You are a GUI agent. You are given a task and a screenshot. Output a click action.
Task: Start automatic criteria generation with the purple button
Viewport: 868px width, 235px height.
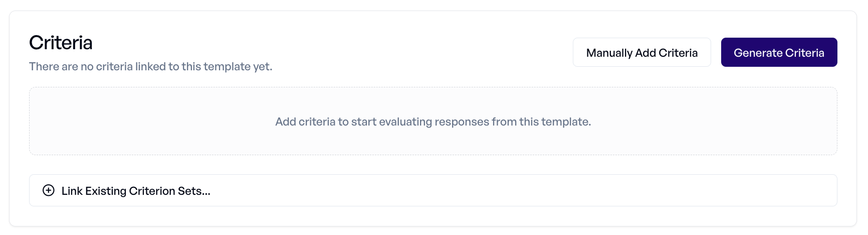pos(779,52)
